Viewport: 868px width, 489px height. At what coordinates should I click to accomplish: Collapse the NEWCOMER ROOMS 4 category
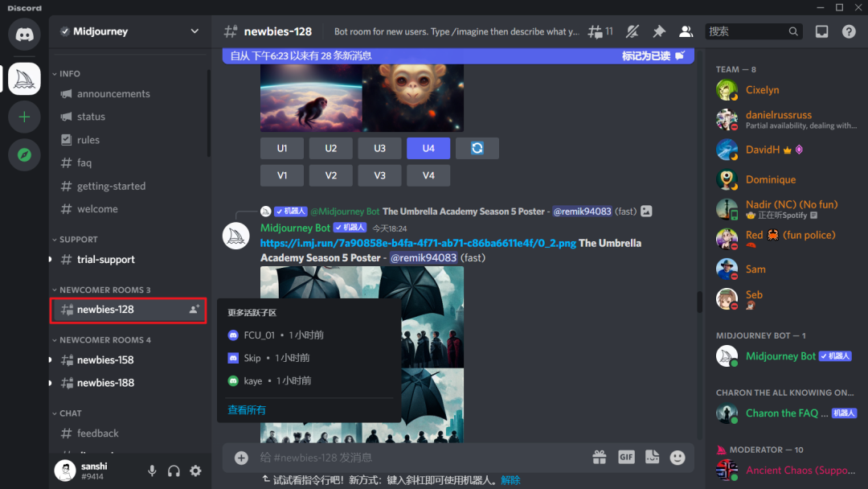[104, 339]
